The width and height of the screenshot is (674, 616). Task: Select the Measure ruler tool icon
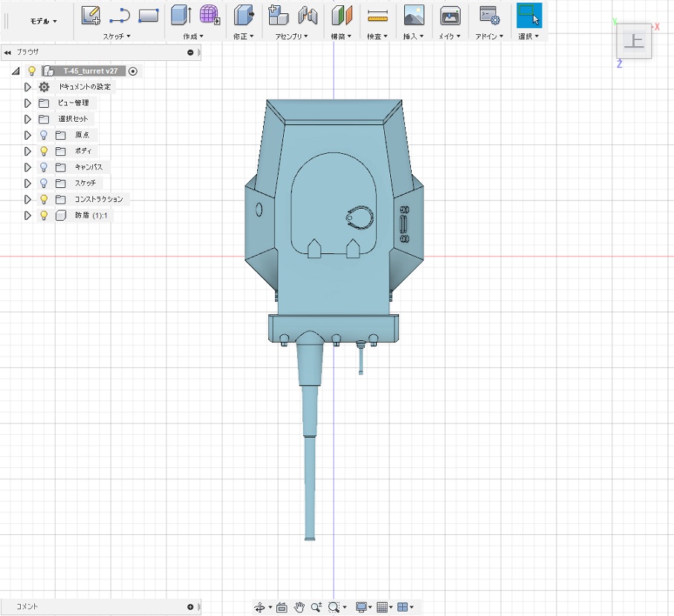[378, 14]
